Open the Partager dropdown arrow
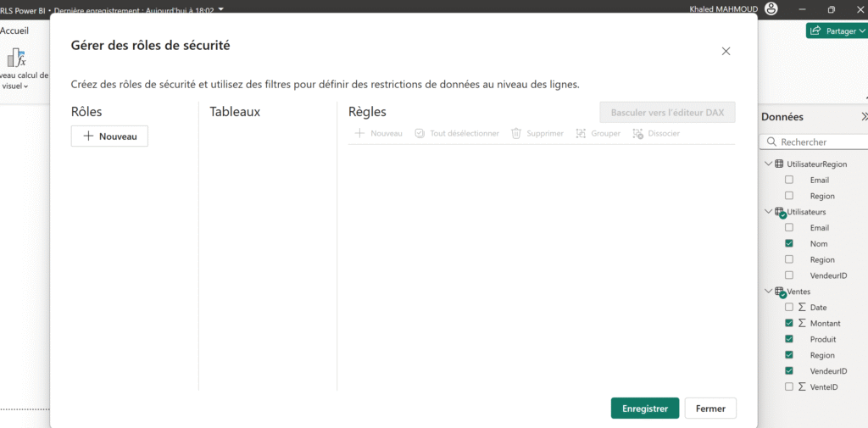Screen dimensions: 868x428 point(862,31)
